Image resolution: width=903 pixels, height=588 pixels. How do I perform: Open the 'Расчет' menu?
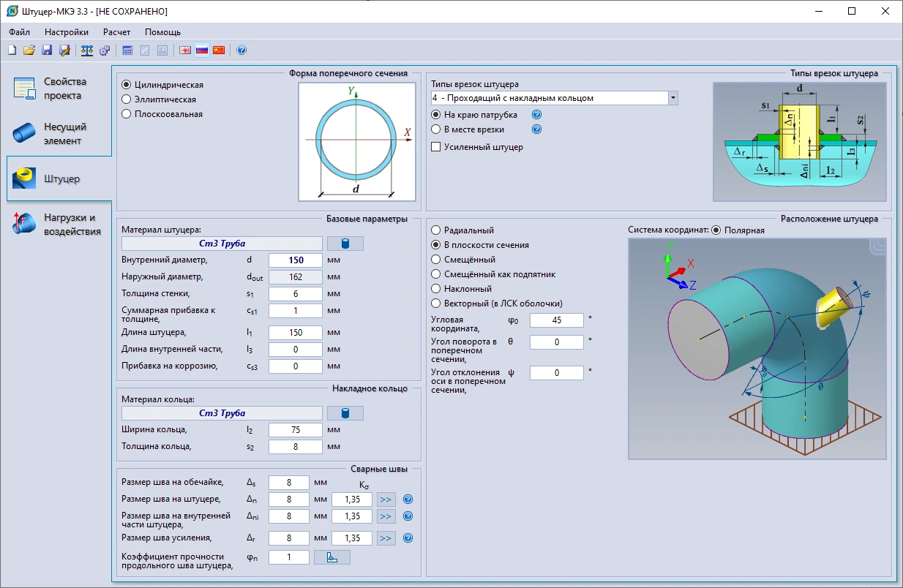(116, 32)
